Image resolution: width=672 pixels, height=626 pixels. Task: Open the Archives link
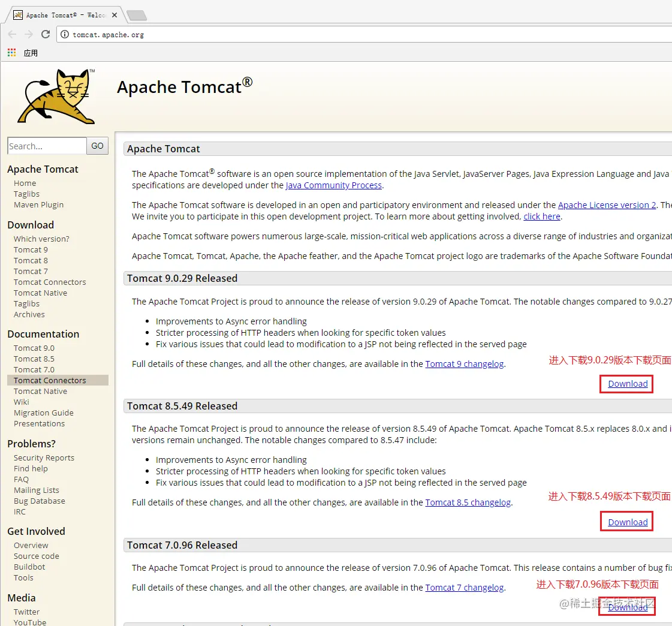pos(29,314)
